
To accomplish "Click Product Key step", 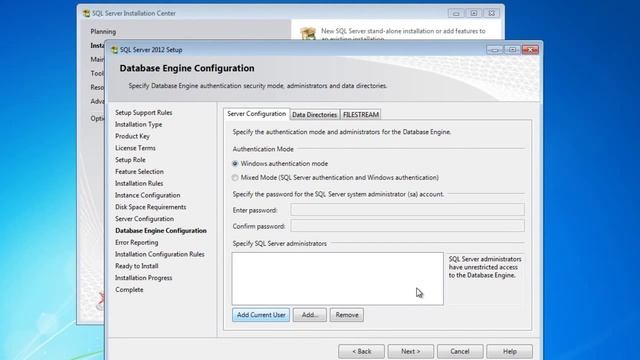I will 132,136.
